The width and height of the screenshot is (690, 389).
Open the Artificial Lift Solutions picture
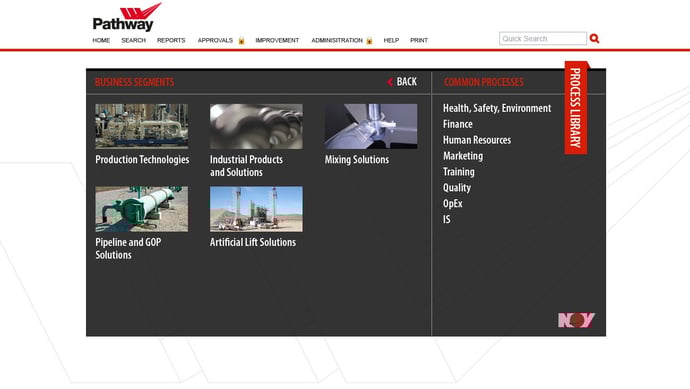256,209
